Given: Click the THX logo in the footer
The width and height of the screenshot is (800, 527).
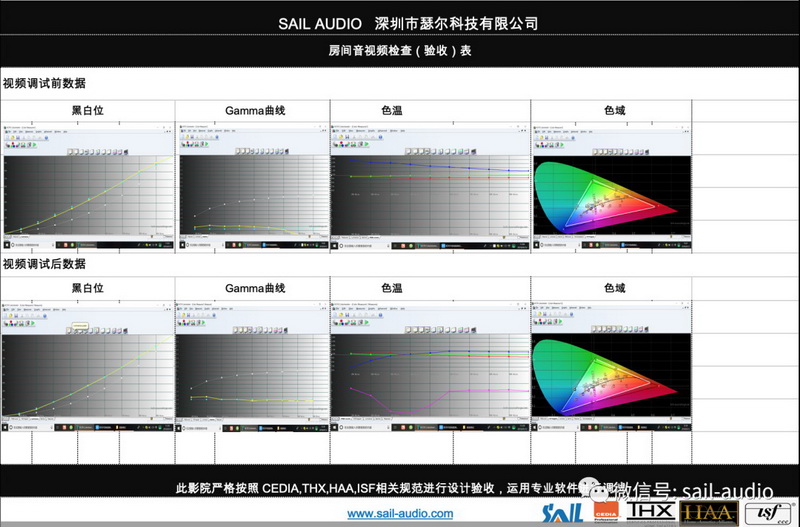Looking at the screenshot, I should (650, 511).
